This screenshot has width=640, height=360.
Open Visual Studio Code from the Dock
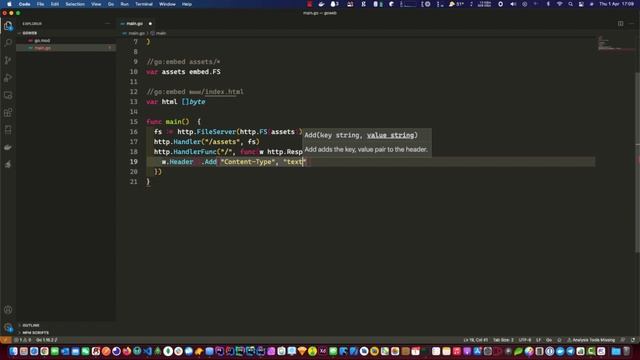point(147,351)
